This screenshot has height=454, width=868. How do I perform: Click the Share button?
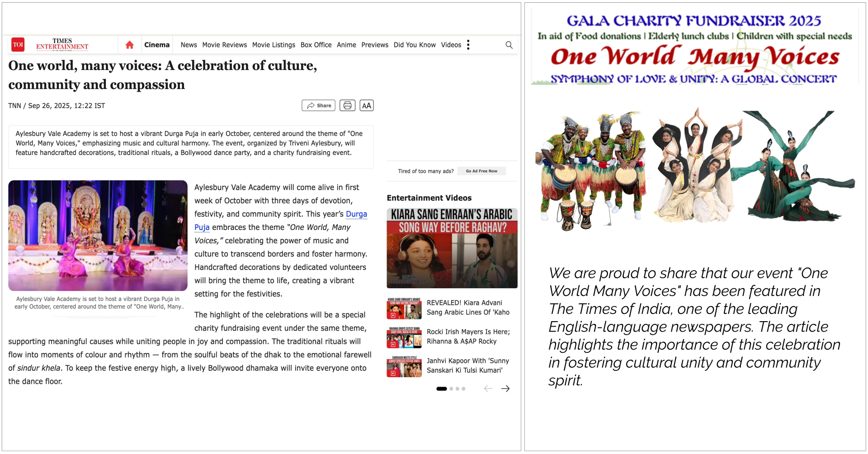319,105
